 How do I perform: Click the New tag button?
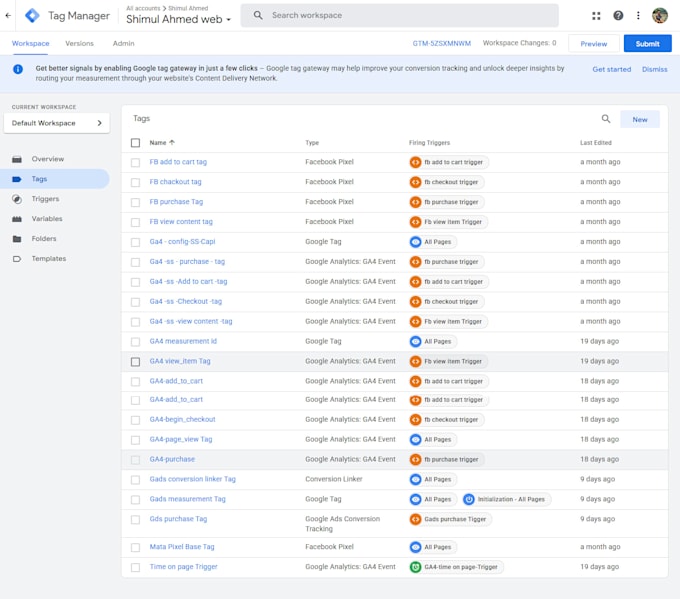[x=640, y=120]
